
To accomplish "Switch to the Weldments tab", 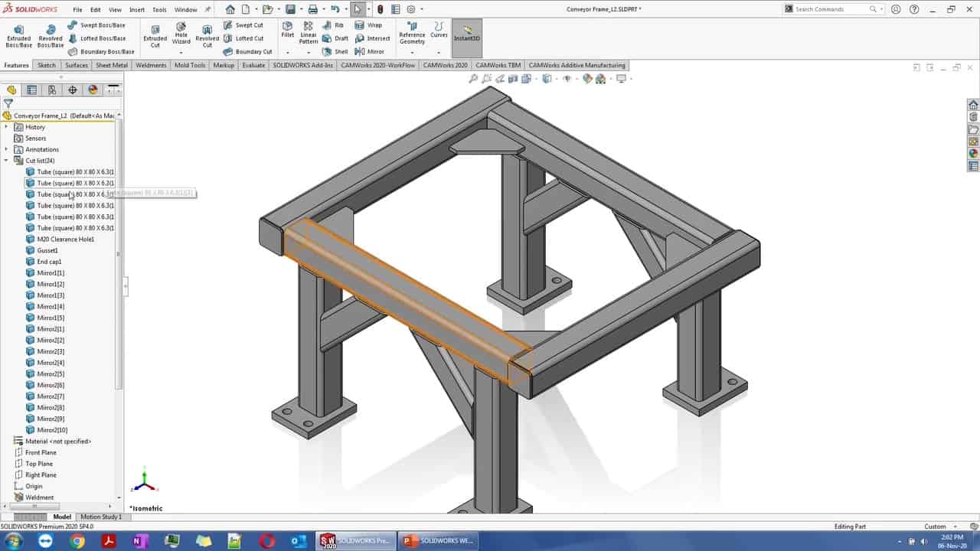I will click(x=151, y=65).
